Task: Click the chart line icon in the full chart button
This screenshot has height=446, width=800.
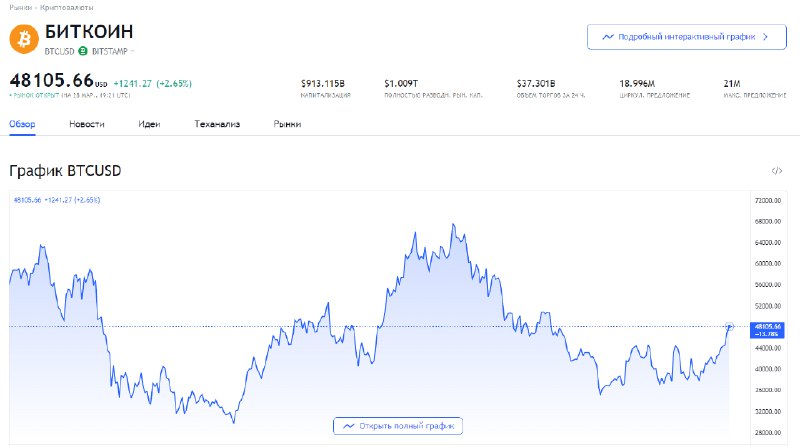Action: (x=348, y=426)
